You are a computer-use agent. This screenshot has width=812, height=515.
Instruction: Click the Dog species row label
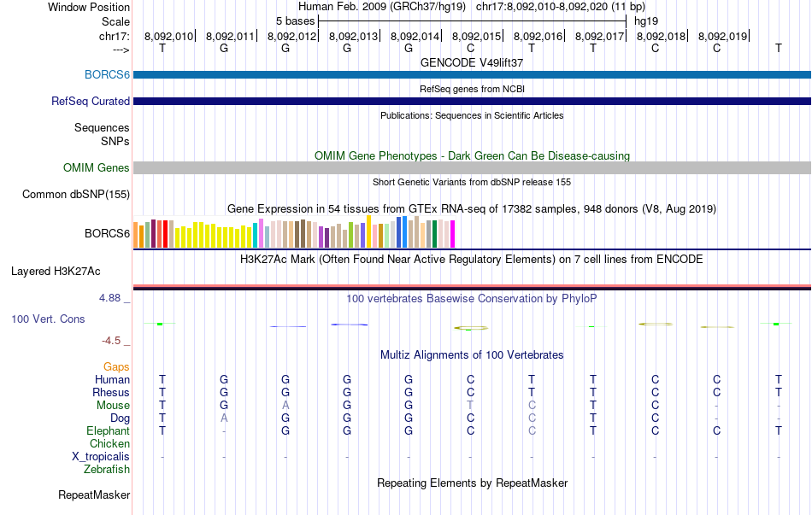(120, 418)
